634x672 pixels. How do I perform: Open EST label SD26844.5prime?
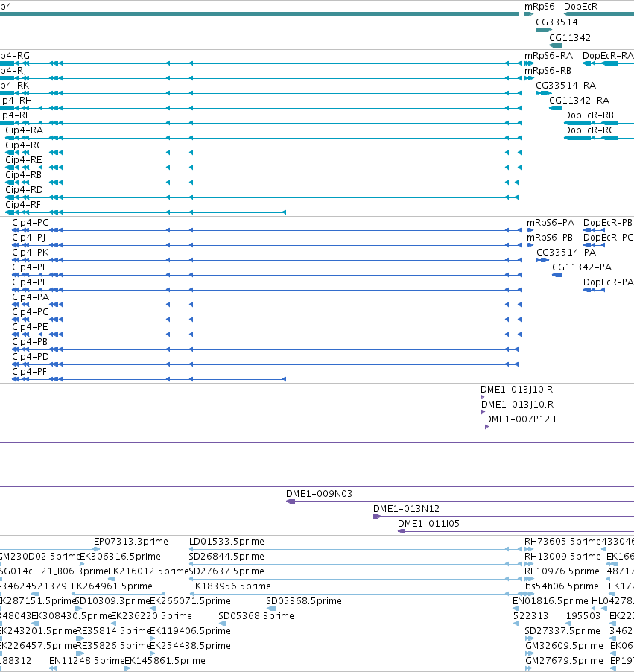point(226,557)
